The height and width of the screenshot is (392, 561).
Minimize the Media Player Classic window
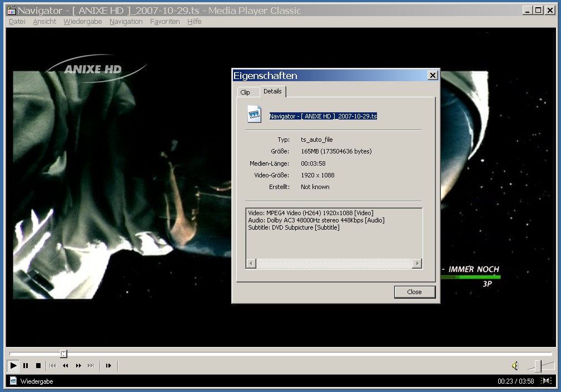pyautogui.click(x=527, y=11)
